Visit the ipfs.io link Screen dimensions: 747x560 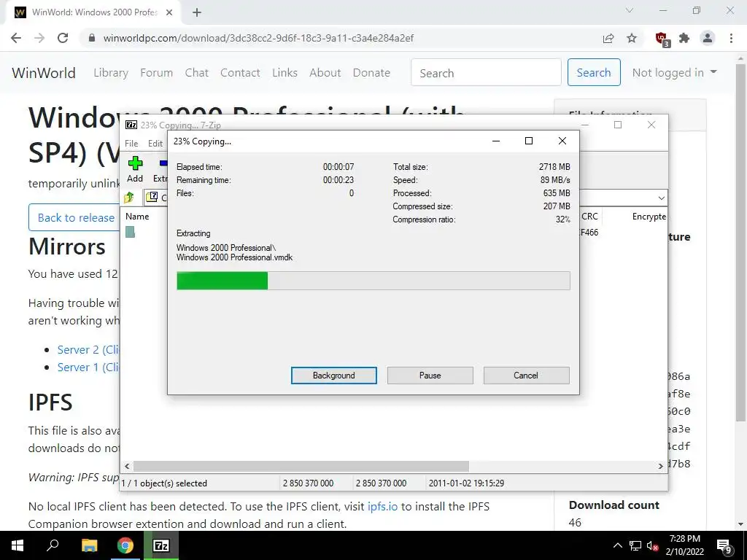tap(382, 506)
